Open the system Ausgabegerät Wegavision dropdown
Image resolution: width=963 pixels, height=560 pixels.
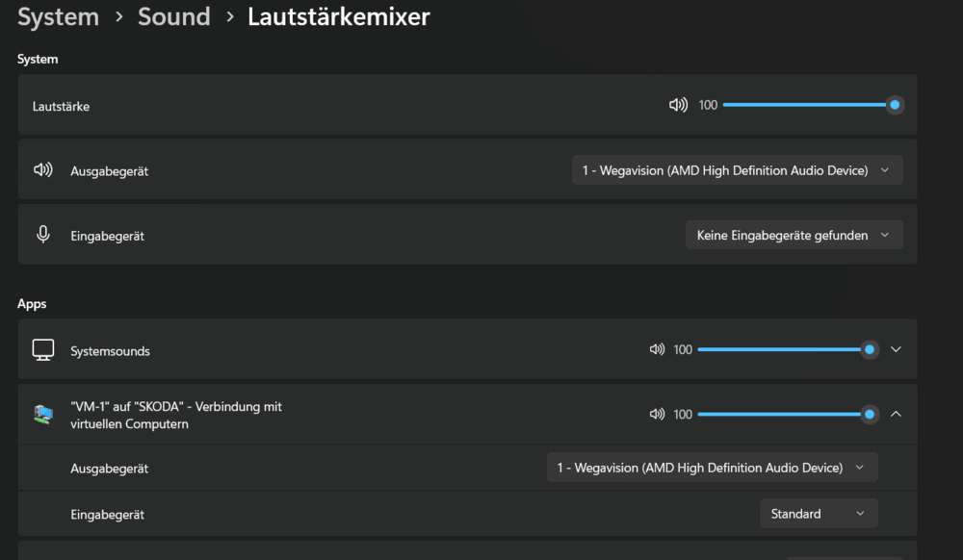(x=737, y=170)
